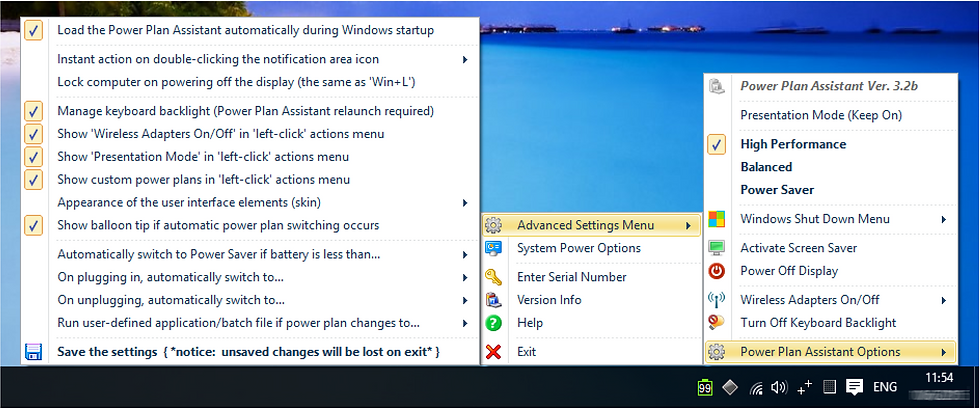Viewport: 980px width, 409px height.
Task: Click High Performance plan label
Action: tap(793, 144)
